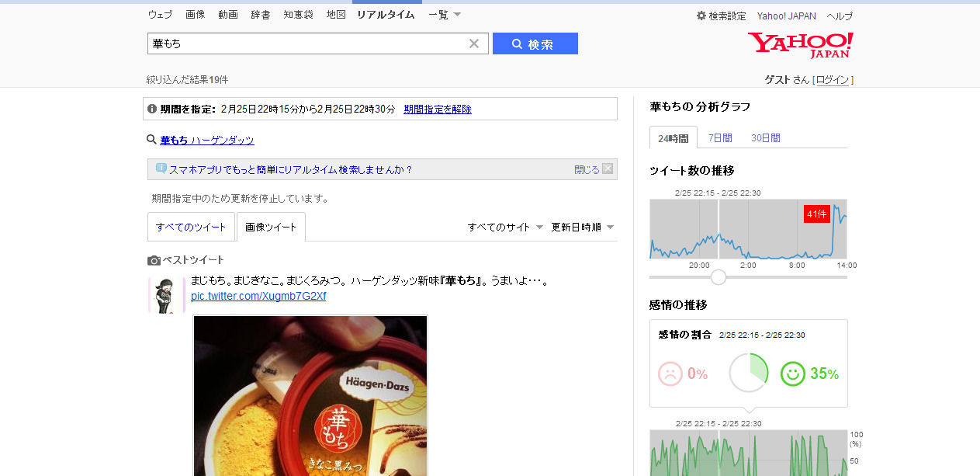Click the happy face sentiment icon
Viewport: 980px width, 476px height.
click(x=792, y=374)
